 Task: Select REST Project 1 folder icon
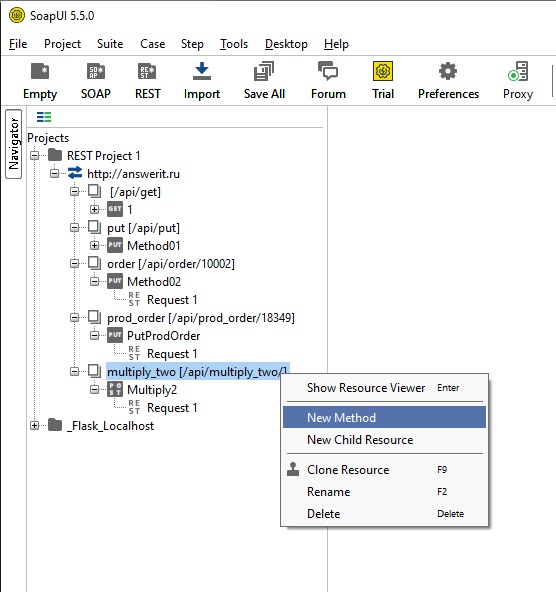(x=55, y=155)
